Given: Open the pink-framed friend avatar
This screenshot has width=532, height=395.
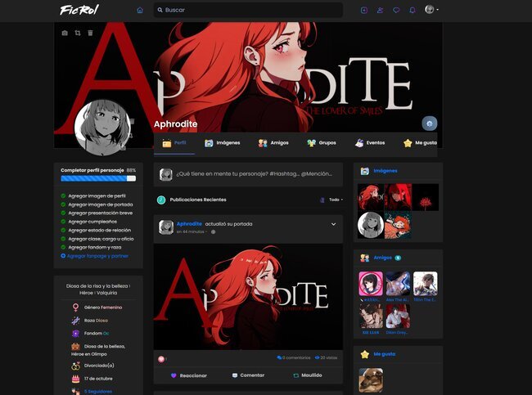Looking at the screenshot, I should coord(371,284).
